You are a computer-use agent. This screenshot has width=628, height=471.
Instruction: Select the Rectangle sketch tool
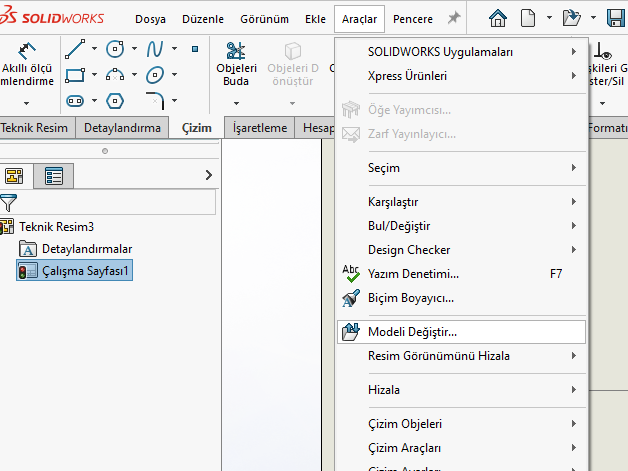(x=75, y=74)
